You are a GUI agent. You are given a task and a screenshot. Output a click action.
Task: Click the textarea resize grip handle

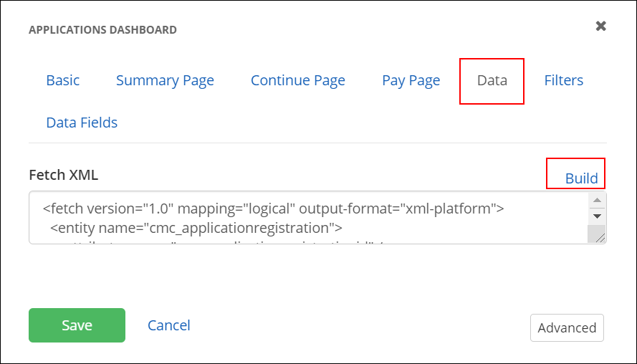(599, 236)
